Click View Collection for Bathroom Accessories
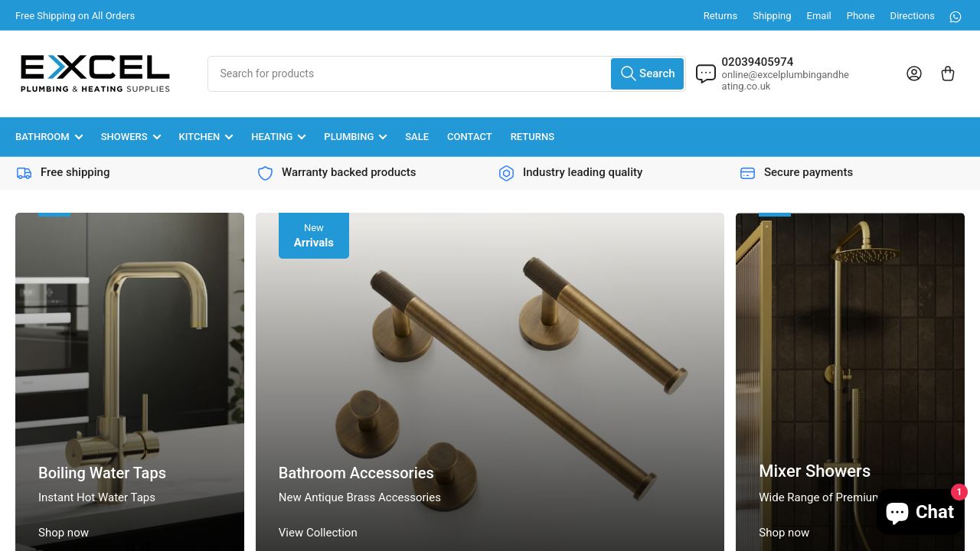This screenshot has width=980, height=551. [318, 533]
